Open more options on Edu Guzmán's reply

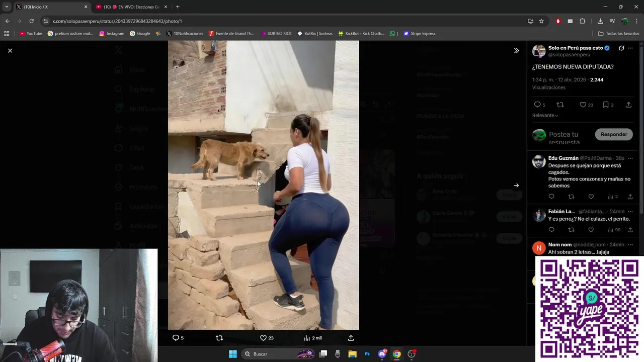point(630,158)
